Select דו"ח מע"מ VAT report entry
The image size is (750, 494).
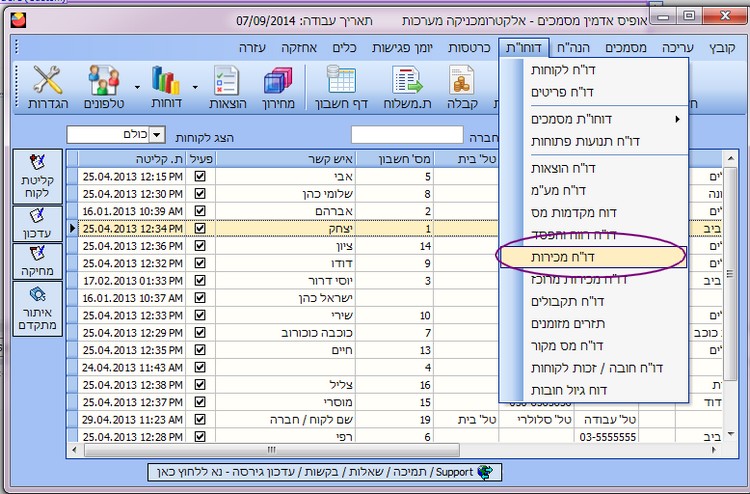593,190
